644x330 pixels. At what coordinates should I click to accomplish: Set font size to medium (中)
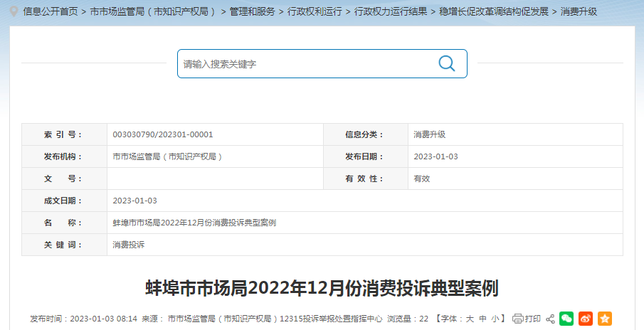tap(482, 319)
